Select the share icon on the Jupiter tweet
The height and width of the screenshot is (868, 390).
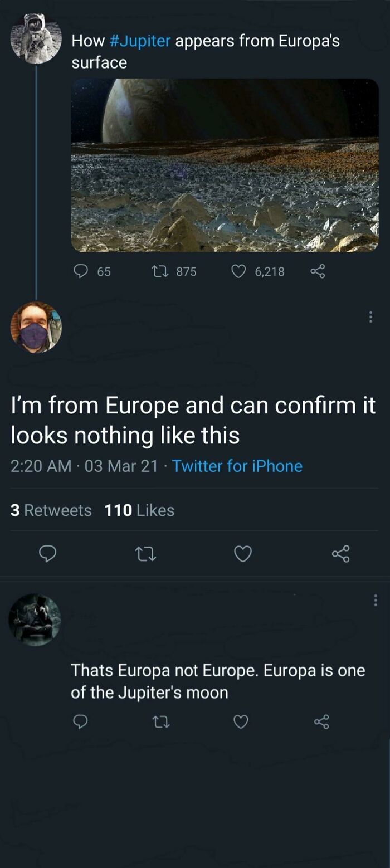317,271
